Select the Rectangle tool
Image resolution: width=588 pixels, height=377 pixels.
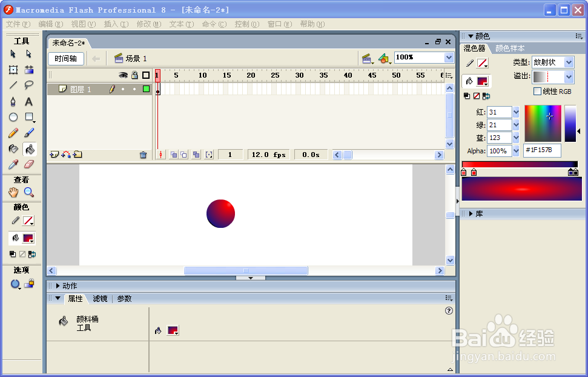pos(29,117)
